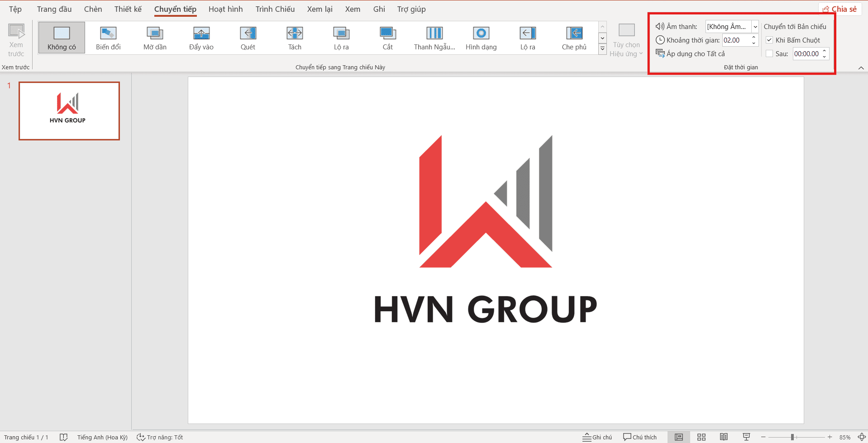Select the Biến đổi (Morph) transition

[108, 38]
